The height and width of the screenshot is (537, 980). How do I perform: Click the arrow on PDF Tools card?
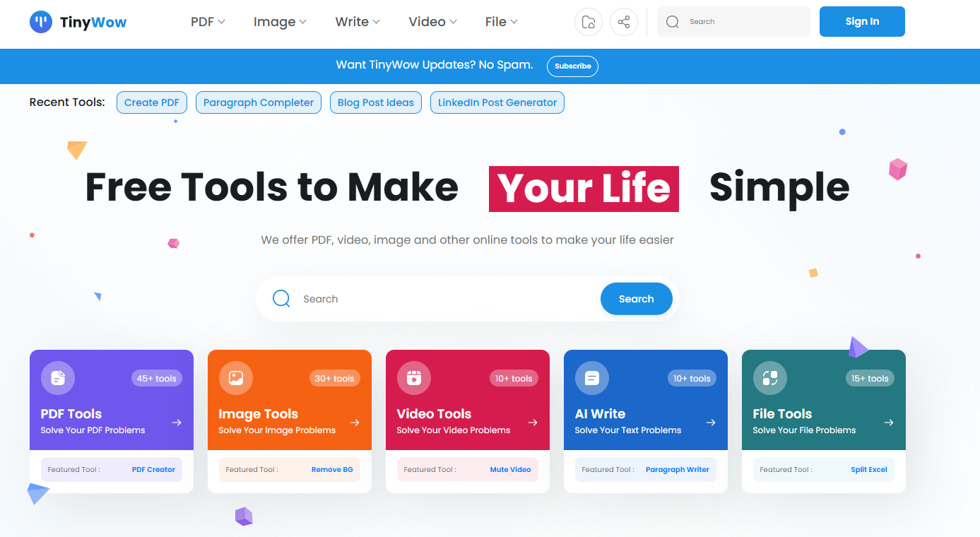(x=177, y=423)
